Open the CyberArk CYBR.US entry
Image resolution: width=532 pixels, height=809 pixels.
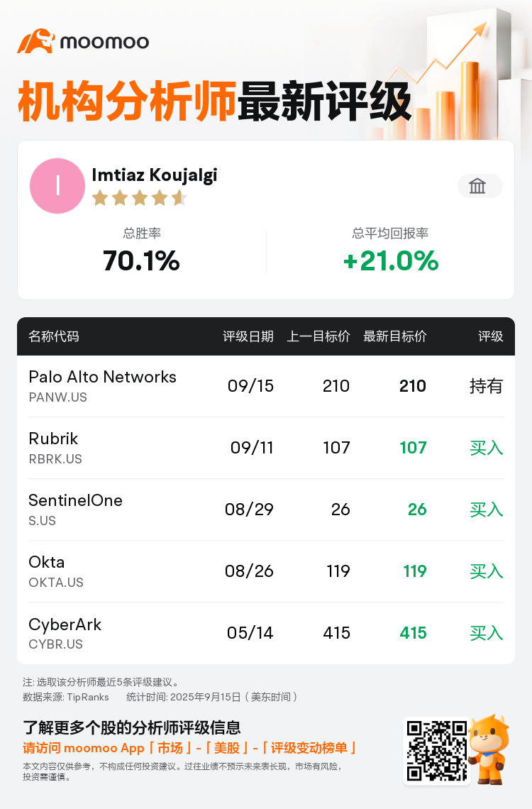pyautogui.click(x=266, y=633)
